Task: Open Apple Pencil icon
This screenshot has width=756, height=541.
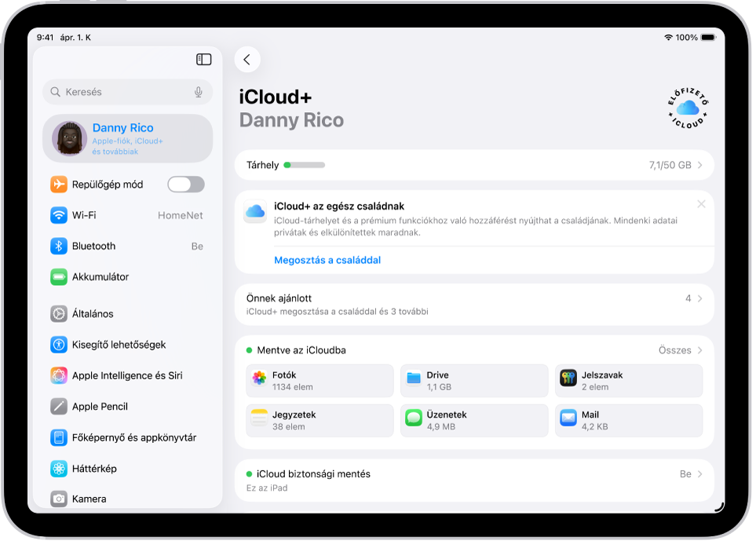Action: tap(59, 407)
